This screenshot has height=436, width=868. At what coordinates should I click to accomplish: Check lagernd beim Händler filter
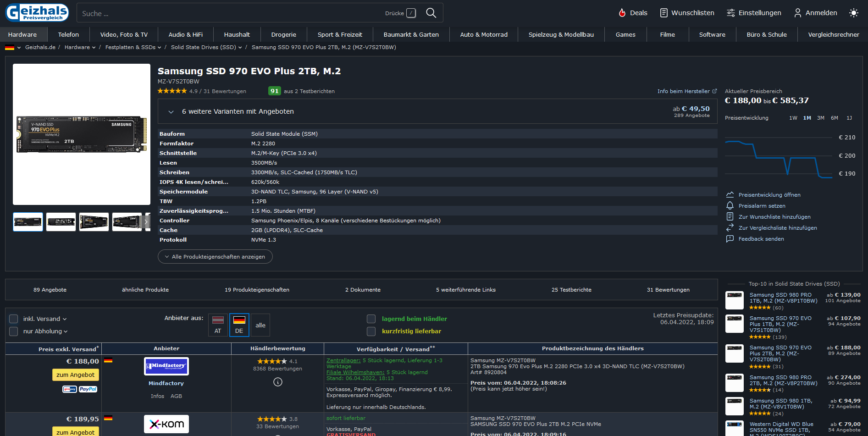point(371,319)
